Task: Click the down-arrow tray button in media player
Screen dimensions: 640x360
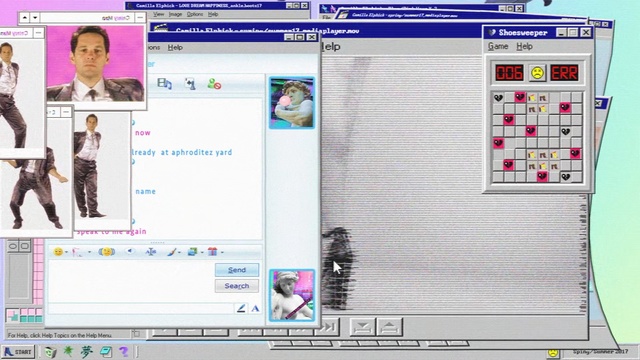Action: point(362,327)
